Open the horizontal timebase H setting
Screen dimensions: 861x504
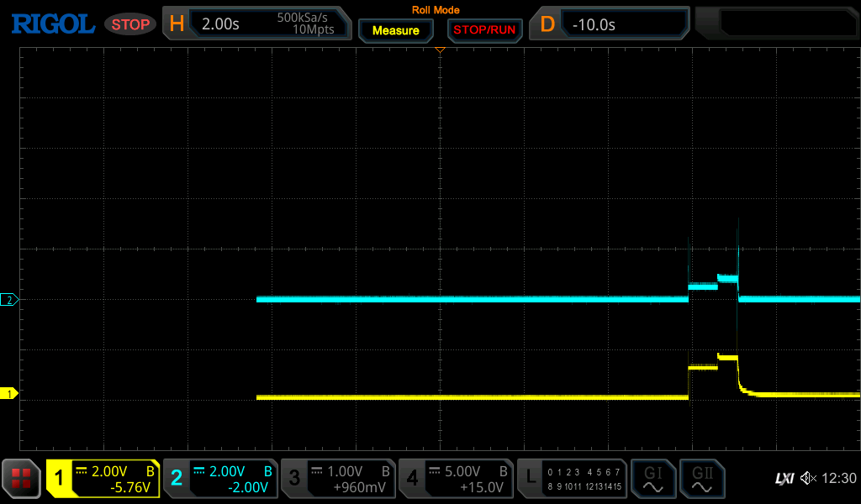[177, 24]
